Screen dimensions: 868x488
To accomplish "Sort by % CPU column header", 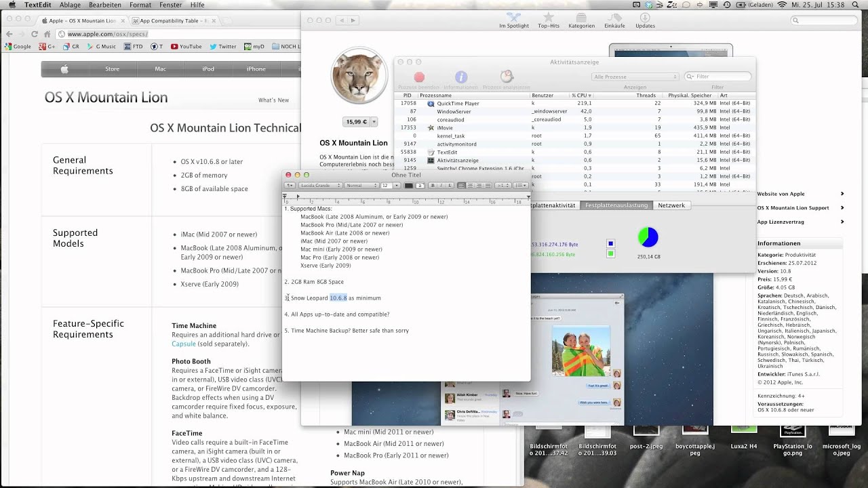I will coord(583,96).
